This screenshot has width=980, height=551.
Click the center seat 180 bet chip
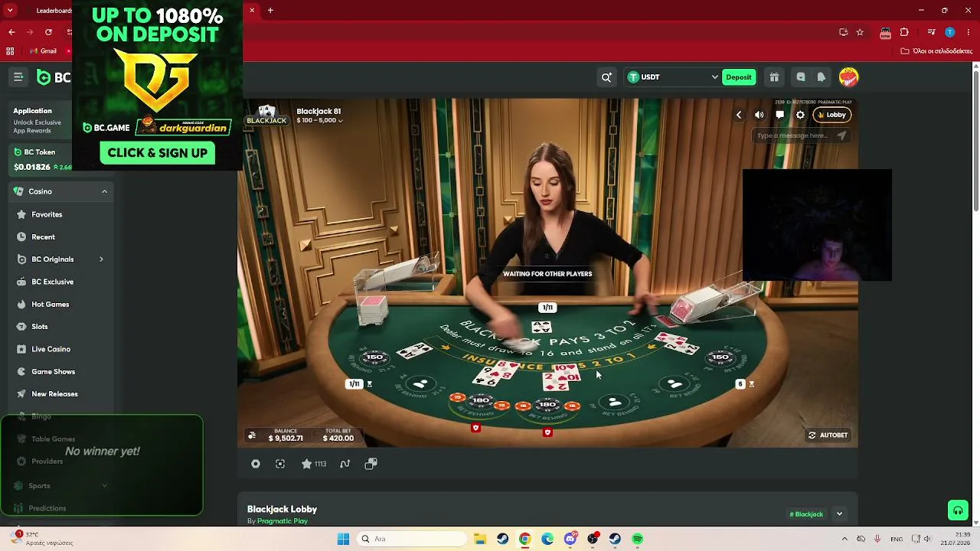click(547, 405)
